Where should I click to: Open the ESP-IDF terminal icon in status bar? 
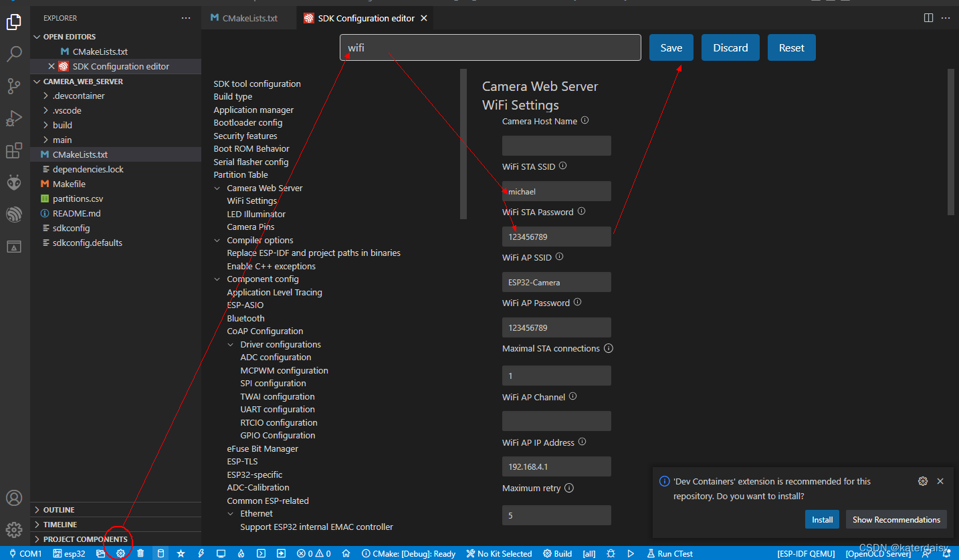coord(261,553)
